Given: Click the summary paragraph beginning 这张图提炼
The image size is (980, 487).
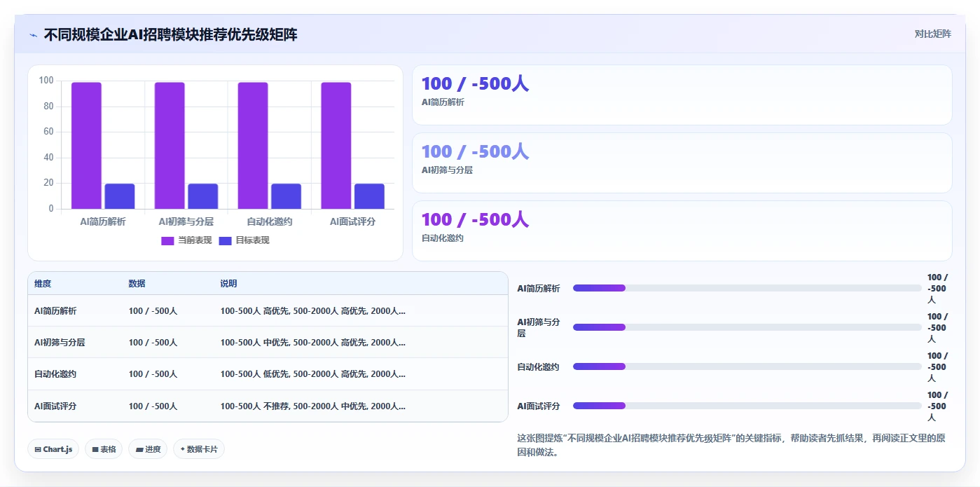Looking at the screenshot, I should tap(731, 445).
